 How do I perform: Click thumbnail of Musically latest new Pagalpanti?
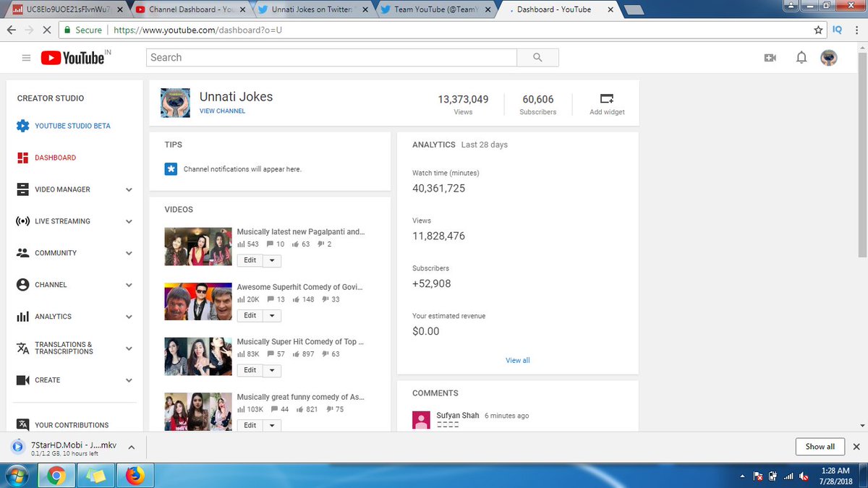[x=197, y=247]
